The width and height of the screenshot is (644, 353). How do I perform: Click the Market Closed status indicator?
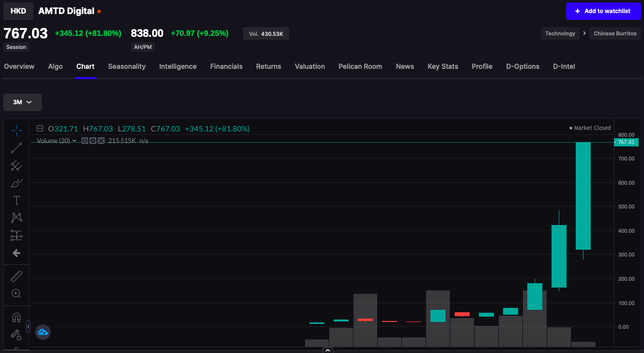(x=590, y=128)
